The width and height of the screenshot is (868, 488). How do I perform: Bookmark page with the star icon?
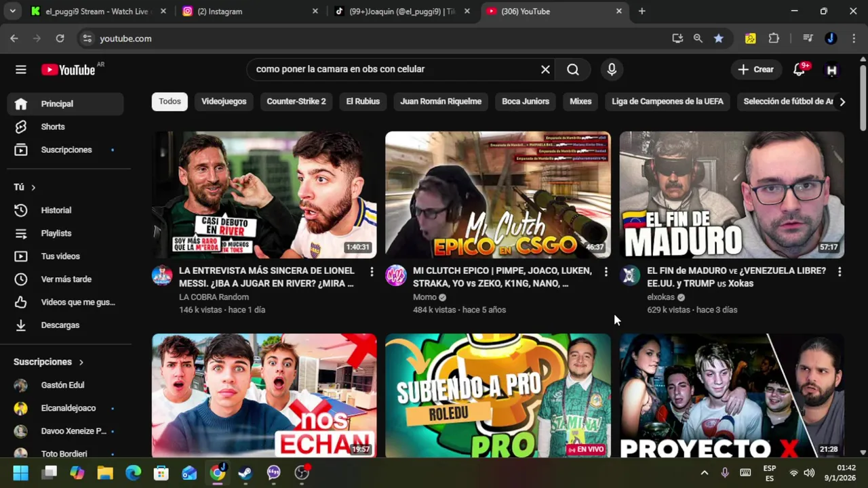pos(718,39)
